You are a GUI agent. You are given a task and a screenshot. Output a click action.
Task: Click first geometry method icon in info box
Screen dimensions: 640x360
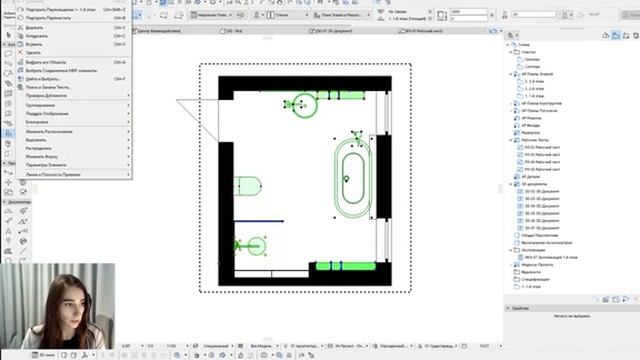click(x=164, y=16)
